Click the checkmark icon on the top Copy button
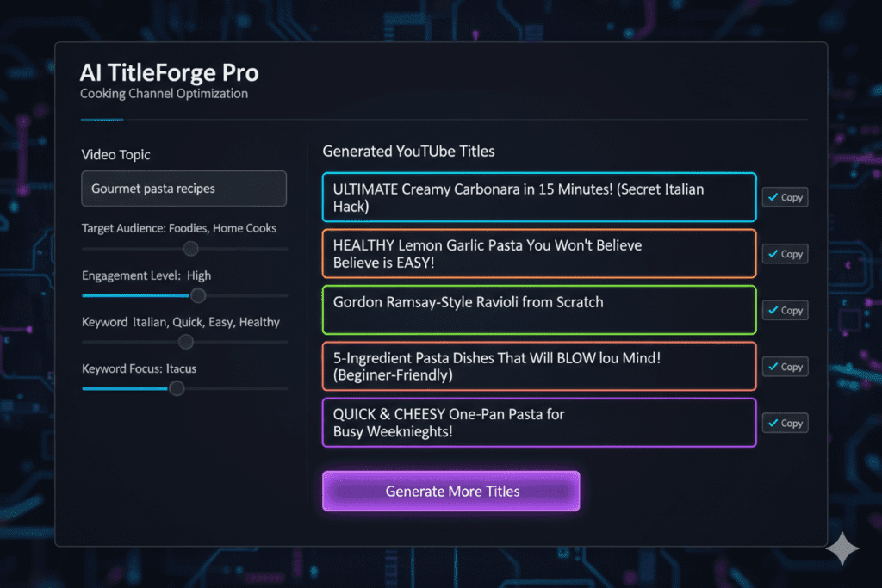 [x=772, y=197]
